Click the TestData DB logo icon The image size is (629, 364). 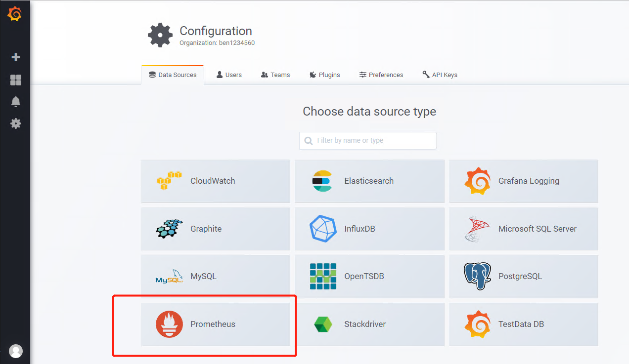click(478, 324)
